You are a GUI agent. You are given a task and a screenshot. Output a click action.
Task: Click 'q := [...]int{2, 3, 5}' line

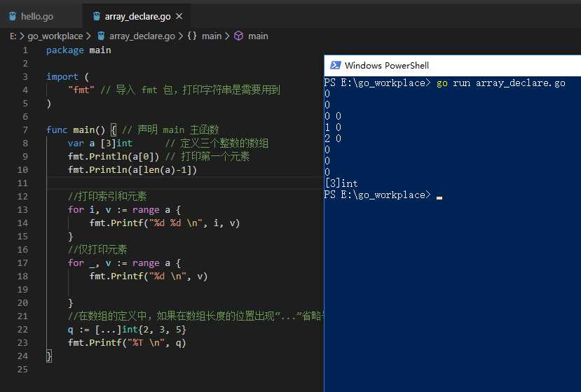pos(127,330)
